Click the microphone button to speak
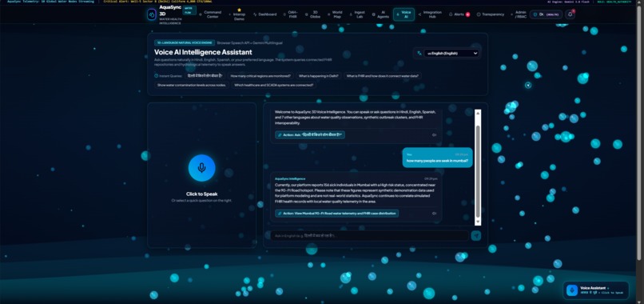This screenshot has width=644, height=304. pyautogui.click(x=201, y=168)
